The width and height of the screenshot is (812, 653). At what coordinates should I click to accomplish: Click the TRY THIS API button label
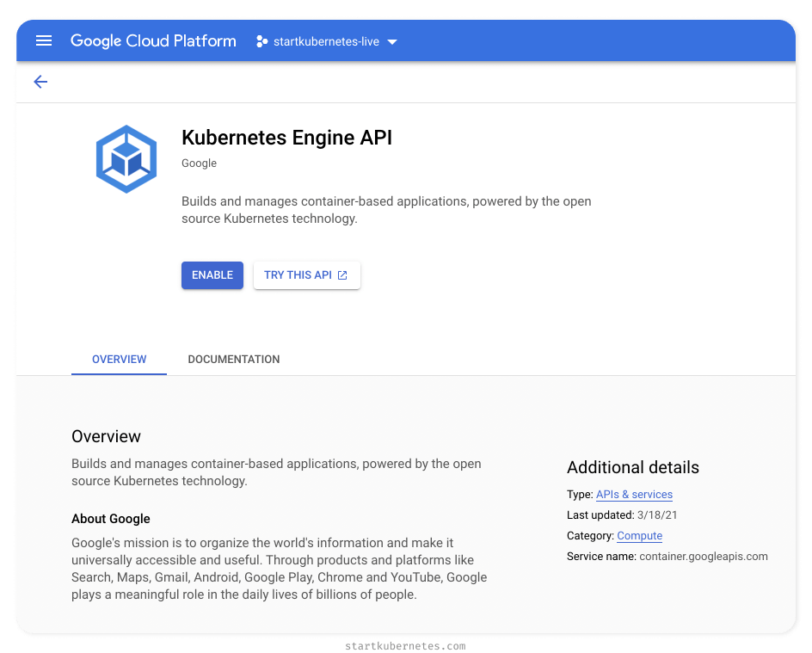click(298, 275)
